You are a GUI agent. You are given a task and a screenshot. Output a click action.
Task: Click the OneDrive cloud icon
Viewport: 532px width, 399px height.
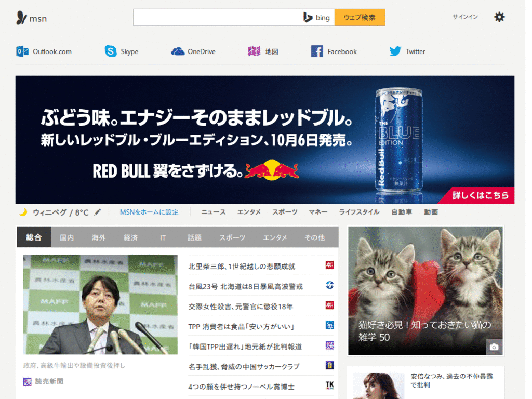pyautogui.click(x=178, y=51)
